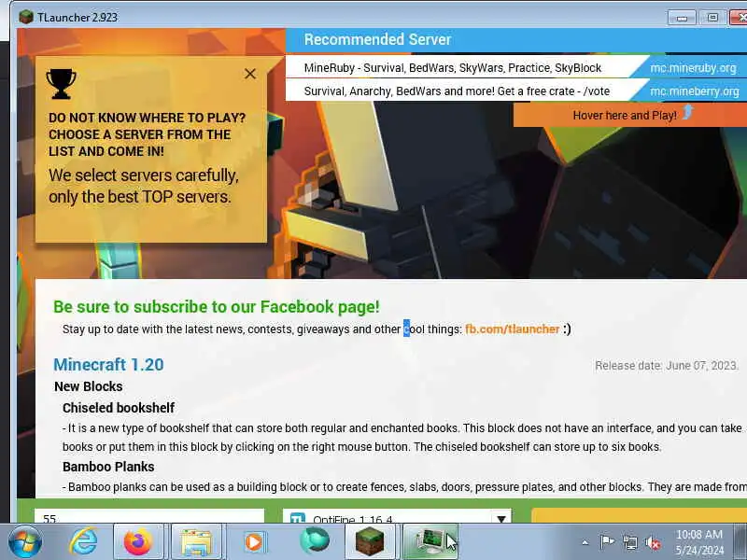Open the clock showing 10:08 AM
This screenshot has height=560, width=747.
pyautogui.click(x=699, y=542)
